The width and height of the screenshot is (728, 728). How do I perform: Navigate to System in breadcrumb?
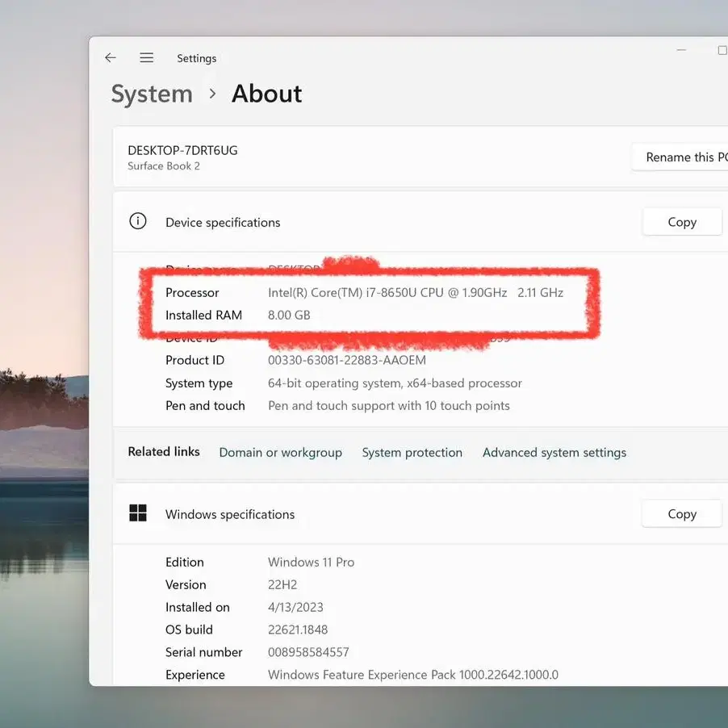pos(152,94)
